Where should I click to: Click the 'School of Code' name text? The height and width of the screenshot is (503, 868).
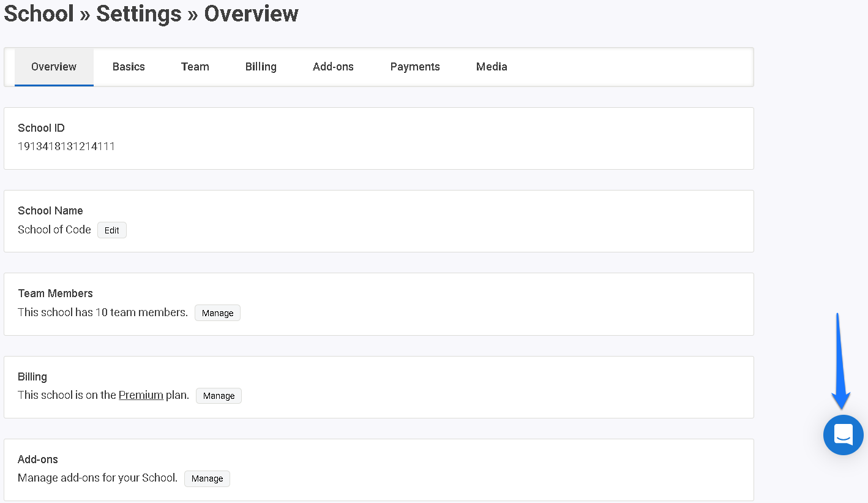[x=54, y=230]
